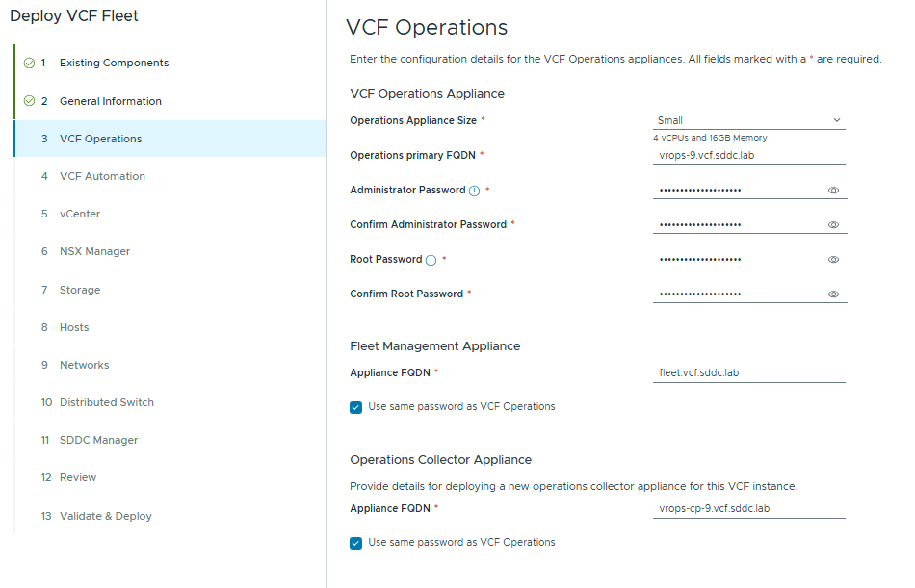The image size is (915, 588).
Task: Click green checkmark for Existing Components step
Action: (x=29, y=64)
